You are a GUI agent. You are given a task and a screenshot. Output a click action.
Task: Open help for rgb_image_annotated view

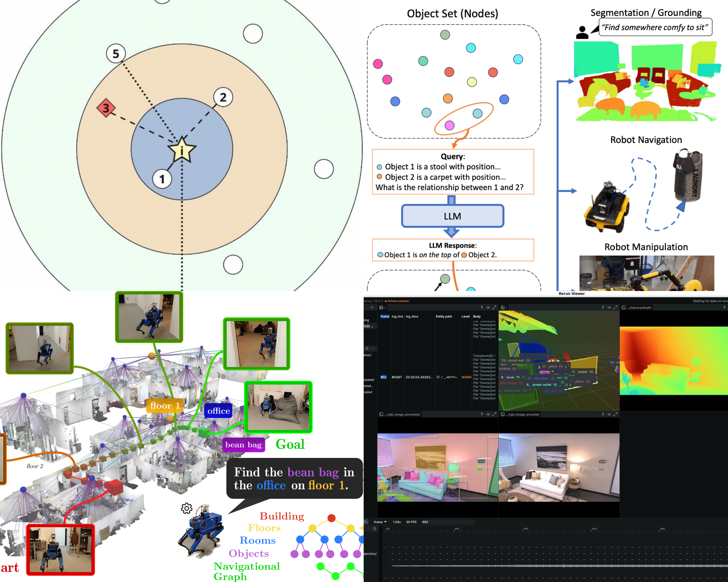482,414
